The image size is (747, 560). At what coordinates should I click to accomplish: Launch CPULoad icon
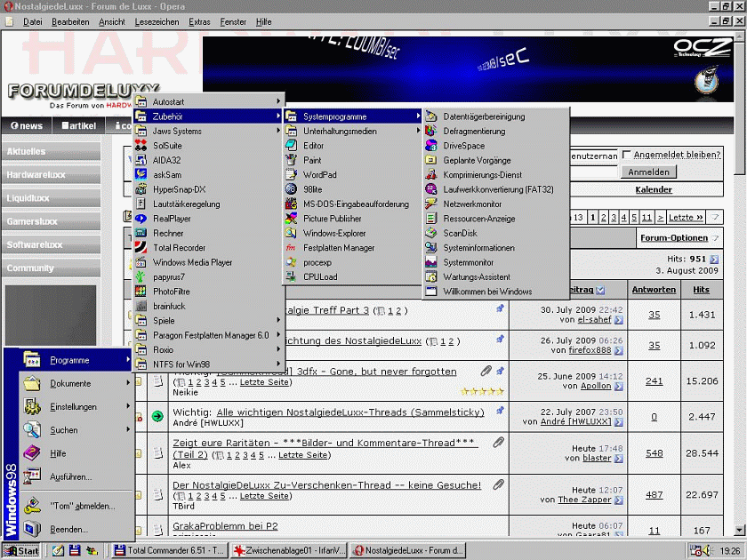coord(291,276)
